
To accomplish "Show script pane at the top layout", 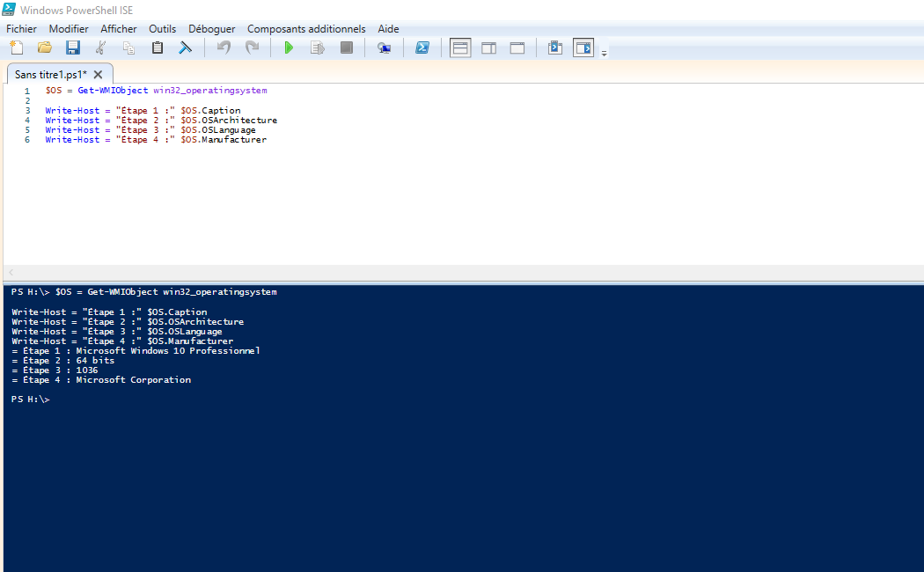I will (460, 48).
